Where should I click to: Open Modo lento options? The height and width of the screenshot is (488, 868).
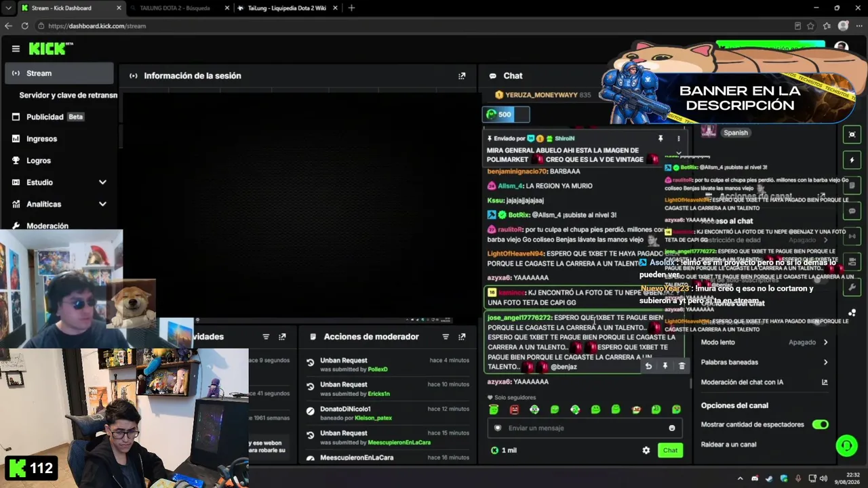[764, 342]
